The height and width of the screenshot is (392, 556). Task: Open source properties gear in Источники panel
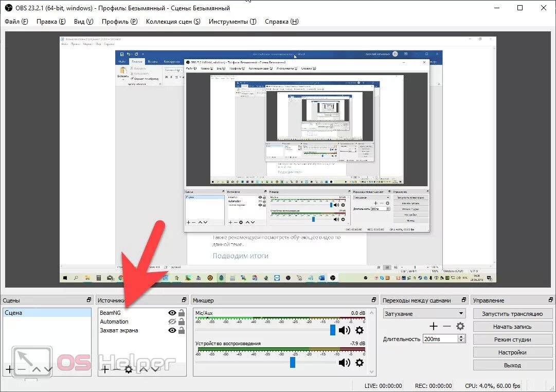coord(129,369)
